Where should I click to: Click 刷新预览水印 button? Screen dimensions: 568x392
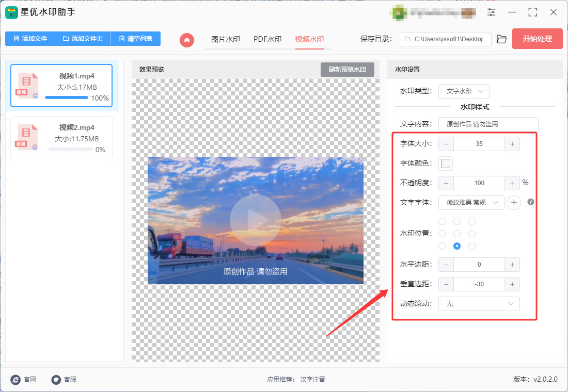pyautogui.click(x=347, y=70)
